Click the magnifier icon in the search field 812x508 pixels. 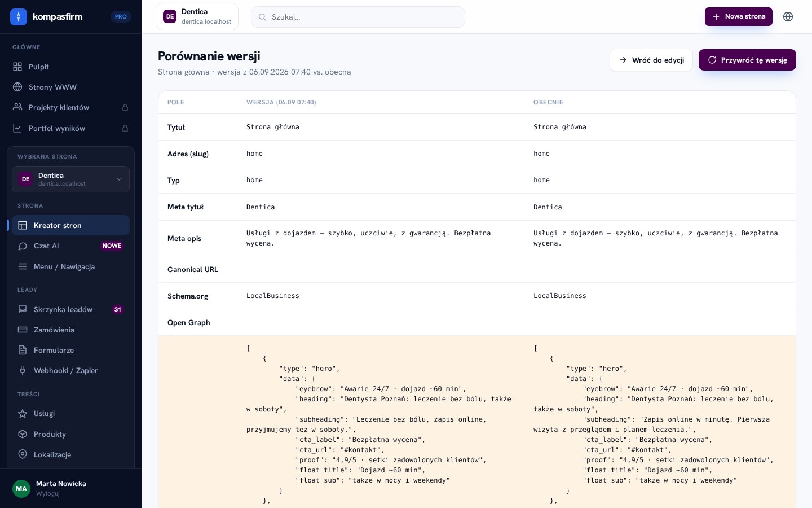click(x=262, y=17)
